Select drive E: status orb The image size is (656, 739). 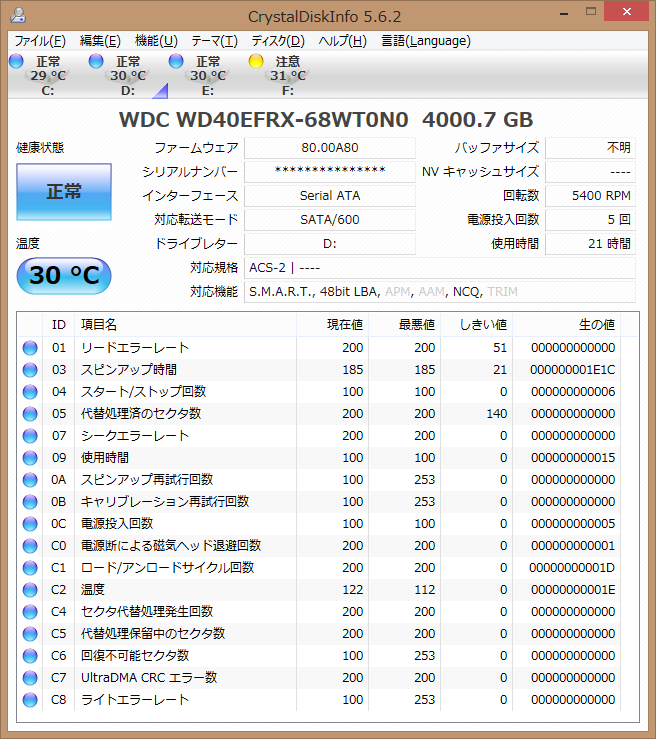176,62
